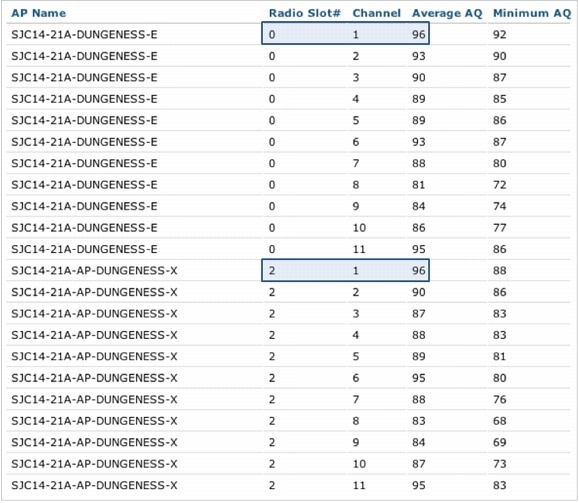Click Minimum AQ value 74
The width and height of the screenshot is (579, 503).
[500, 206]
